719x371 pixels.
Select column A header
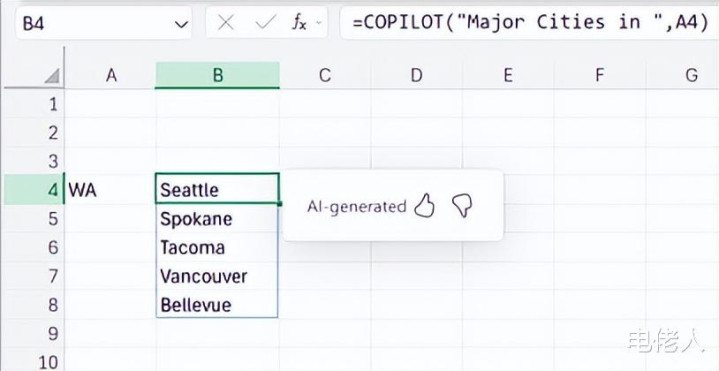(x=110, y=75)
